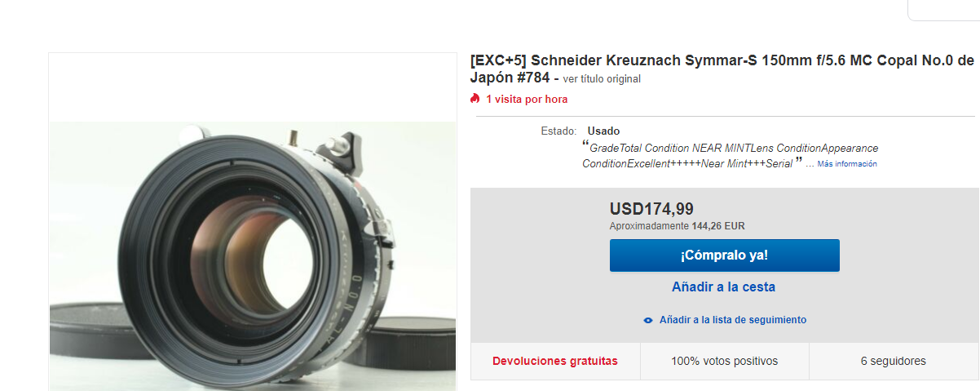Expand Más información about item condition
Image resolution: width=980 pixels, height=391 pixels.
click(847, 164)
